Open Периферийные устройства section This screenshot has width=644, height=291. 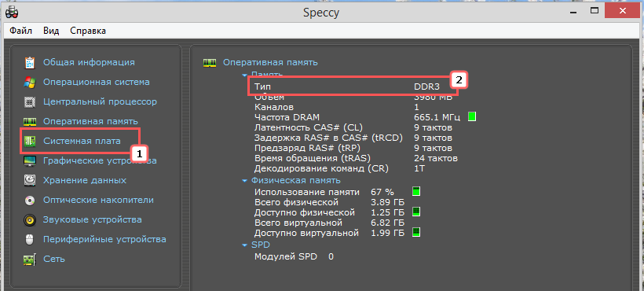(104, 239)
